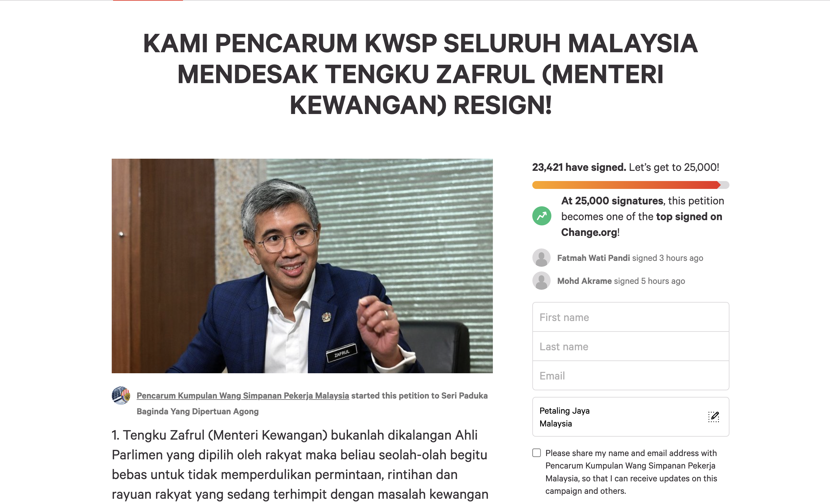Tick the share my name and email checkbox

pos(537,453)
